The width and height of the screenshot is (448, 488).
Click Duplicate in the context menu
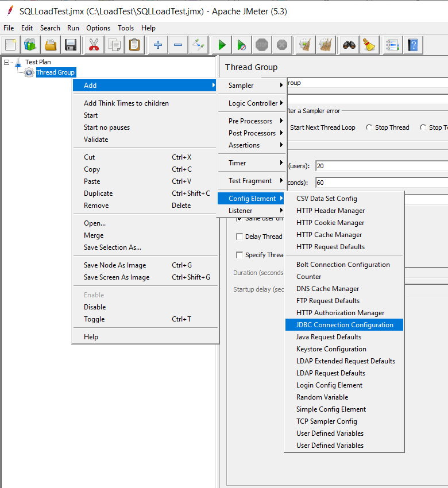pos(98,193)
